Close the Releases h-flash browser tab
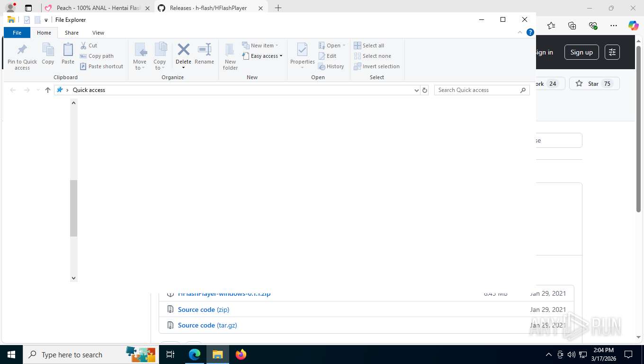Viewport: 644px width, 364px height. [x=260, y=8]
